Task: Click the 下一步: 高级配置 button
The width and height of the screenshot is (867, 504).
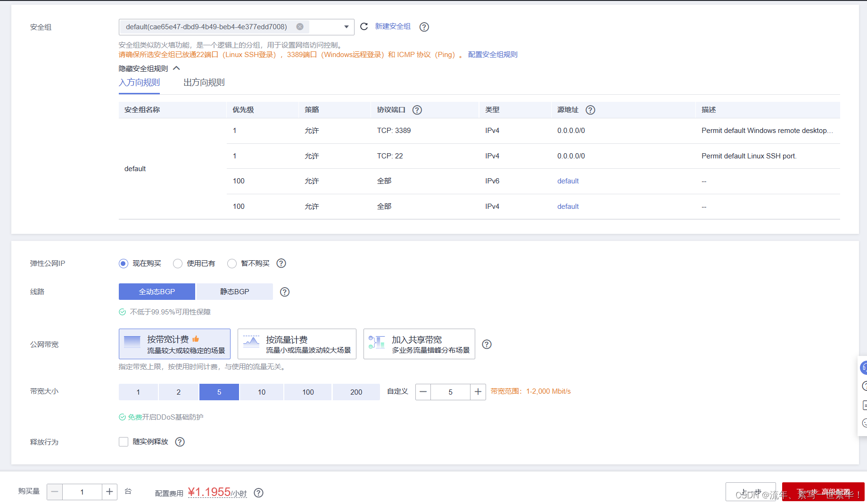Action: click(x=823, y=491)
